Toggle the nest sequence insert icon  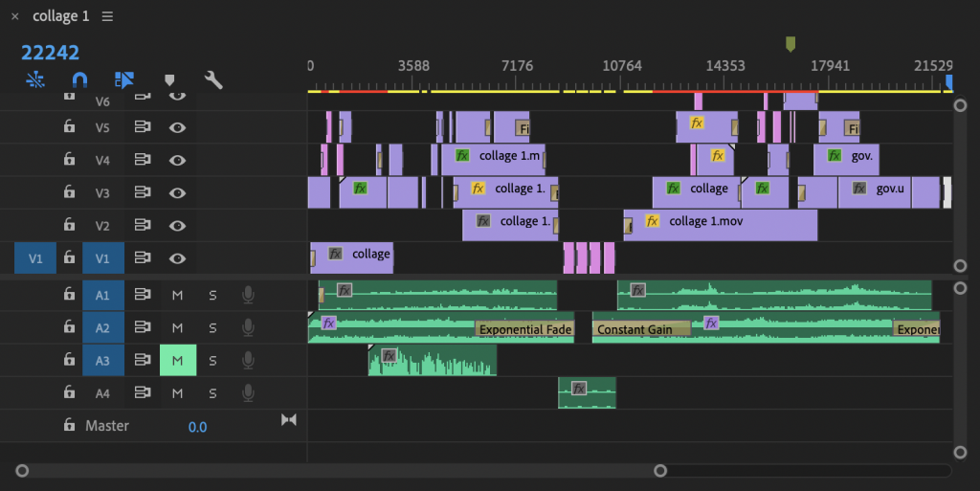(35, 80)
